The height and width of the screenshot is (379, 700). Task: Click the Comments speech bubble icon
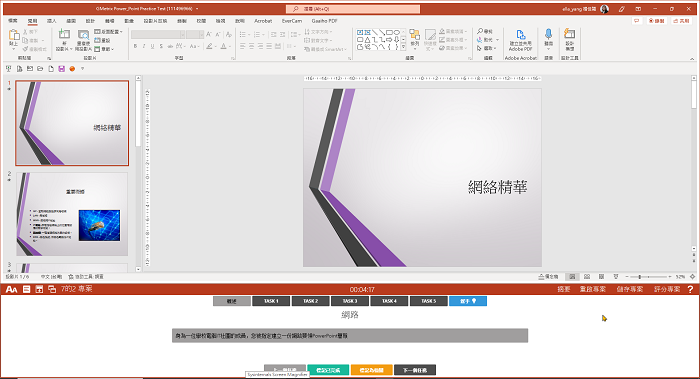637,21
